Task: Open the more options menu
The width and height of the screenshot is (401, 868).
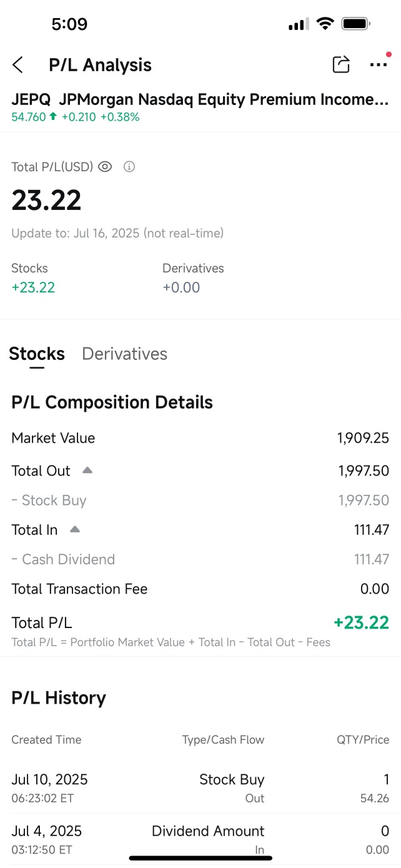Action: point(379,65)
